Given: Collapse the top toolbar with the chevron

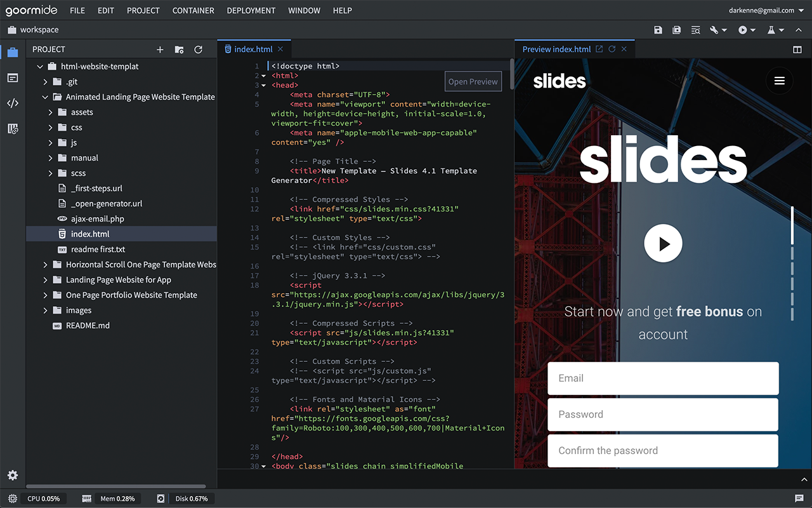Looking at the screenshot, I should tap(798, 29).
